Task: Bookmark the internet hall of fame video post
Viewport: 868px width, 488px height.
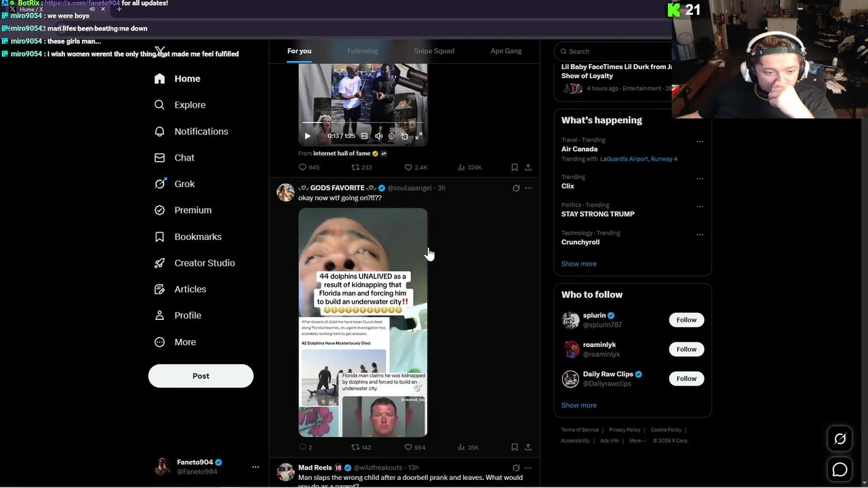Action: pos(515,167)
